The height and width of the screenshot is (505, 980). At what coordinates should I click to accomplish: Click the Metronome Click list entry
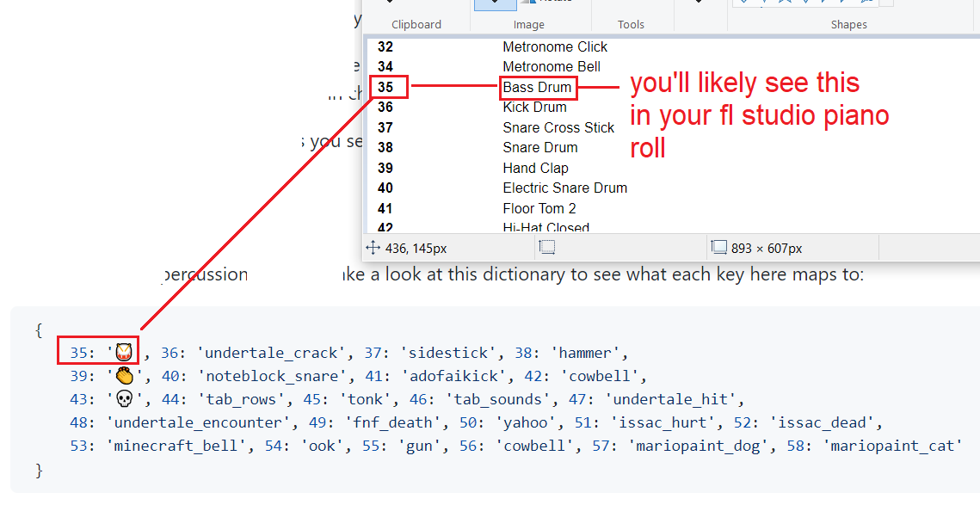pos(554,46)
